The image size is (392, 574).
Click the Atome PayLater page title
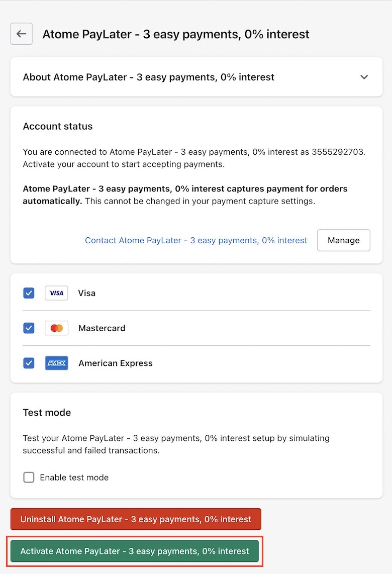click(x=176, y=34)
